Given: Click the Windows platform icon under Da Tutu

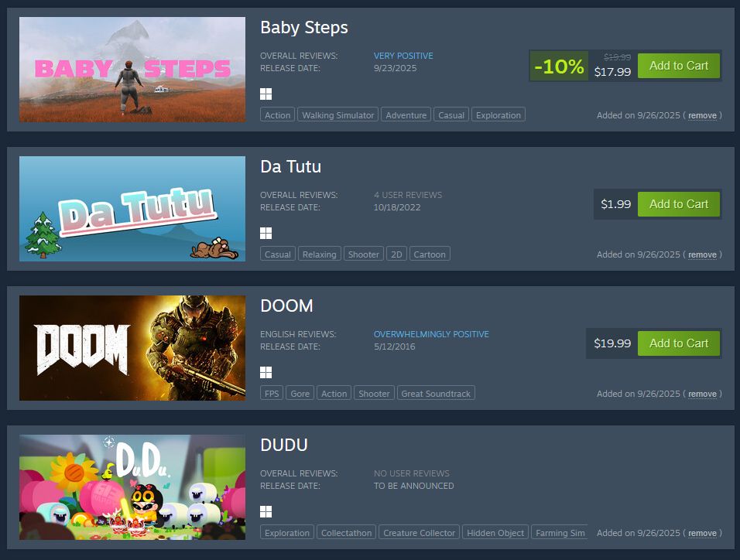Looking at the screenshot, I should [x=266, y=233].
